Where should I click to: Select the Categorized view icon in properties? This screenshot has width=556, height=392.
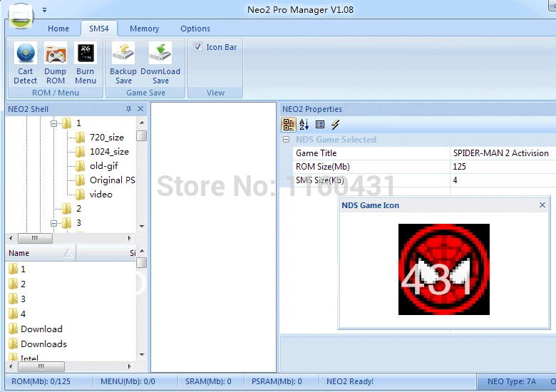coord(288,125)
